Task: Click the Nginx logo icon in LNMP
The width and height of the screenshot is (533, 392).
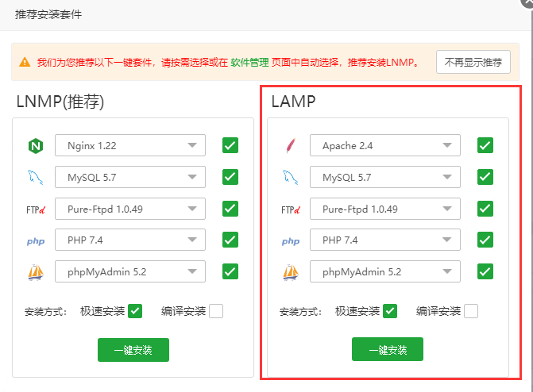Action: (x=35, y=145)
